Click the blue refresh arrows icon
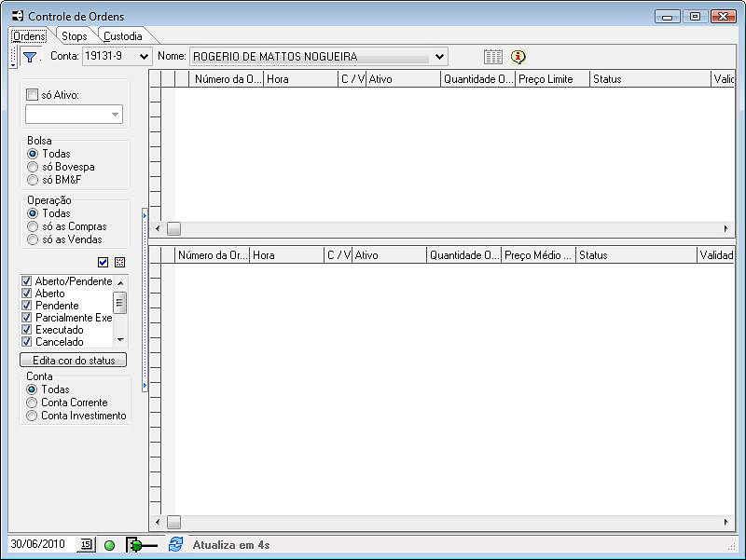Image resolution: width=746 pixels, height=560 pixels. (175, 544)
